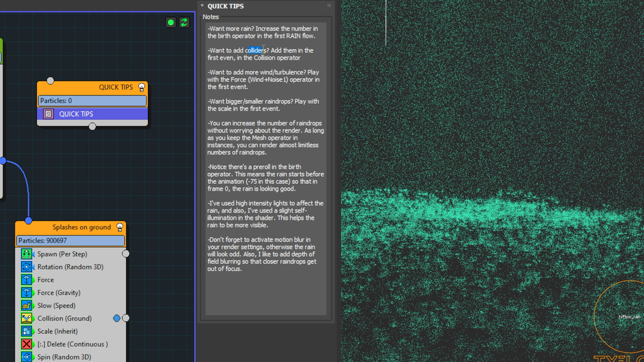Select the Spin (Random 3D) operator row
644x362 pixels.
coord(70,357)
